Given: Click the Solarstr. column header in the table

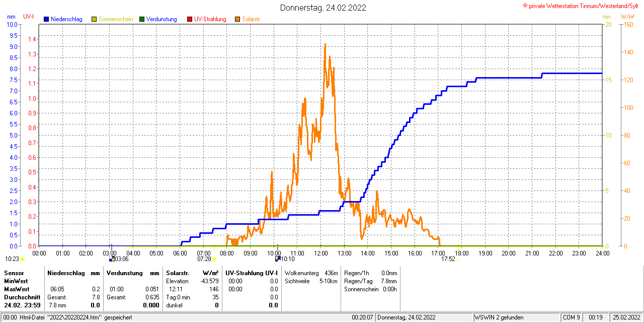Looking at the screenshot, I should click(x=178, y=273).
